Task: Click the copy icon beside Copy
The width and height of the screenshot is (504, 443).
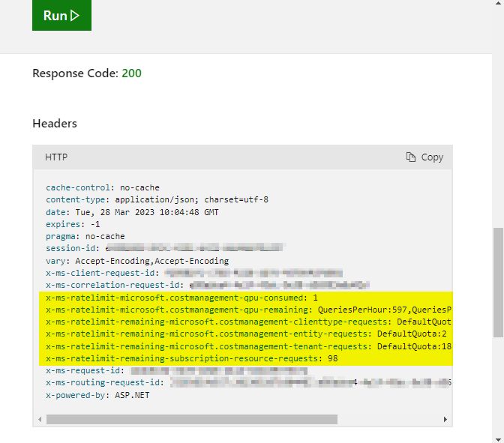Action: point(410,157)
